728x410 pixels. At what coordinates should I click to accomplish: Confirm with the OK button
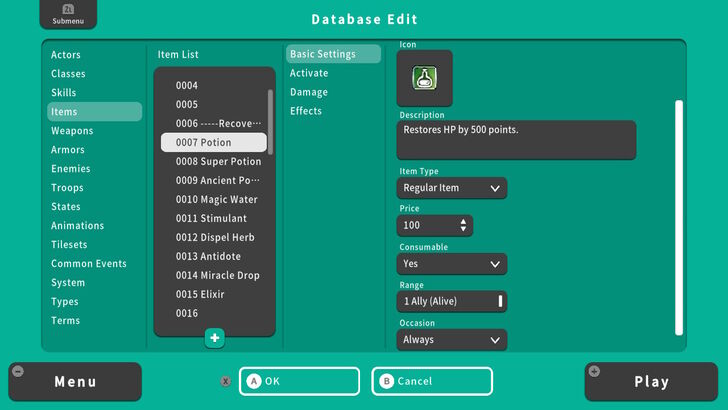click(x=299, y=381)
